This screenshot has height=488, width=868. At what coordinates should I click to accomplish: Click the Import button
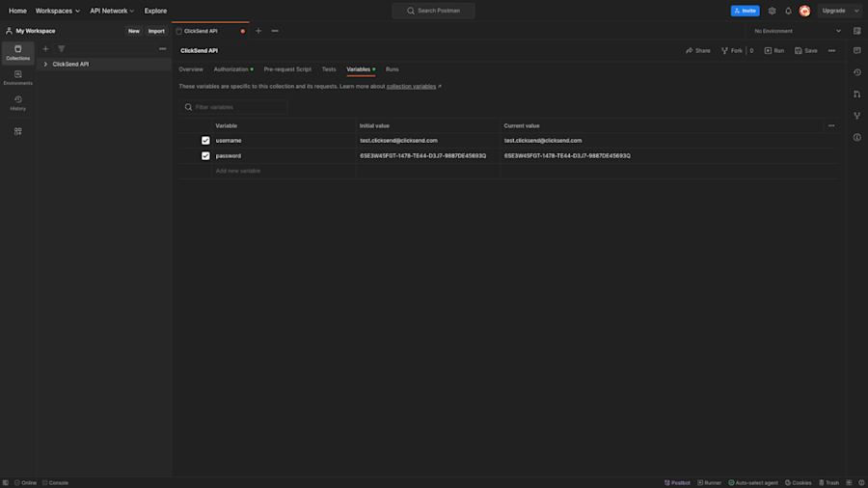pyautogui.click(x=156, y=31)
